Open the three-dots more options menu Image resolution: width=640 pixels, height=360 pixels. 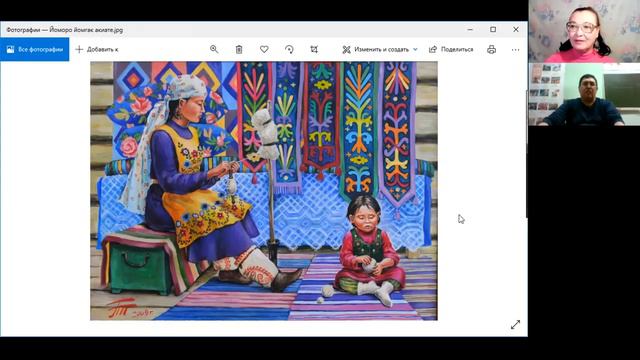click(x=516, y=49)
